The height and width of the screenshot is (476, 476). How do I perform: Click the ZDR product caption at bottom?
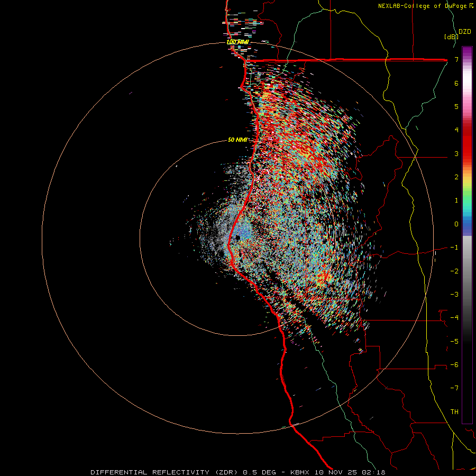point(238,472)
